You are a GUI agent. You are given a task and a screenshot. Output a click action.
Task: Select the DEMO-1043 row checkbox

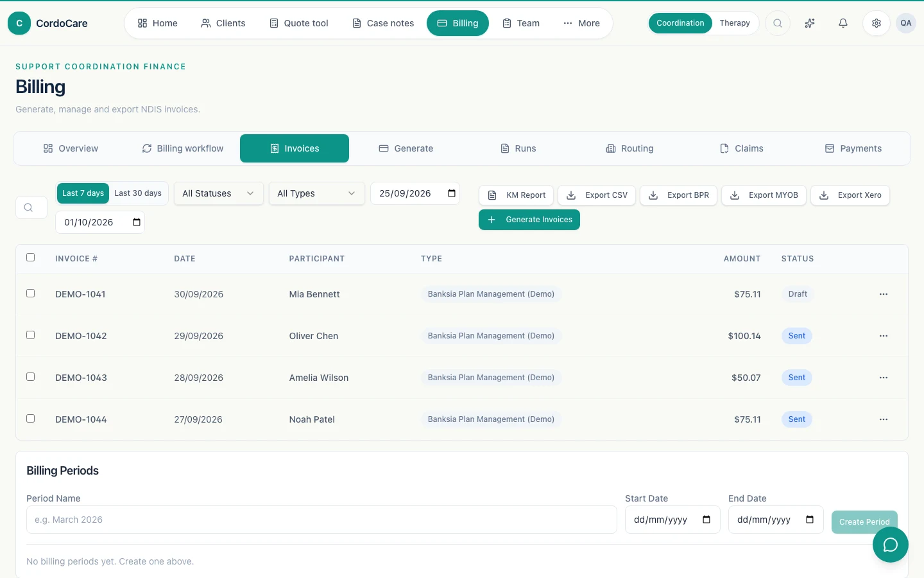30,377
